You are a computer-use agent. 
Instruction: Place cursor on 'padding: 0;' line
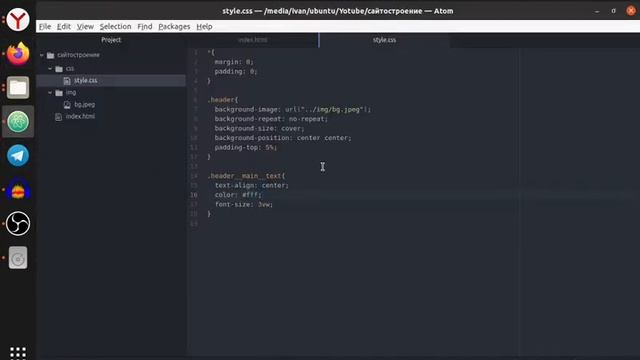coord(236,71)
